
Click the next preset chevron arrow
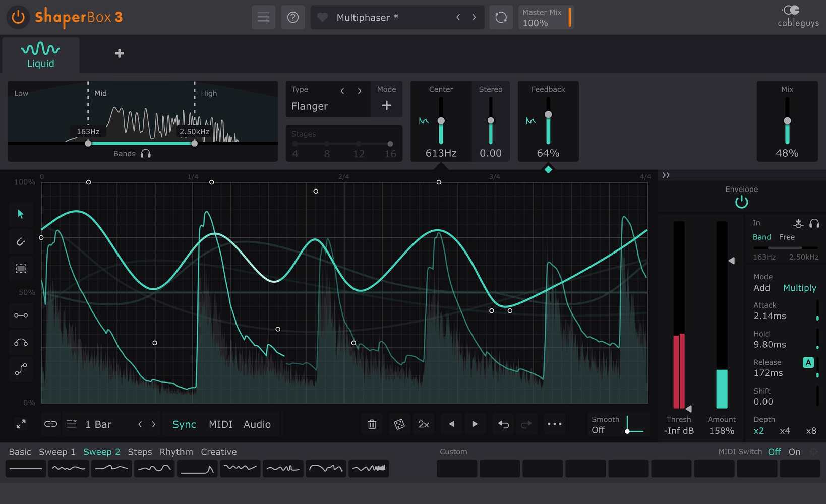[474, 17]
